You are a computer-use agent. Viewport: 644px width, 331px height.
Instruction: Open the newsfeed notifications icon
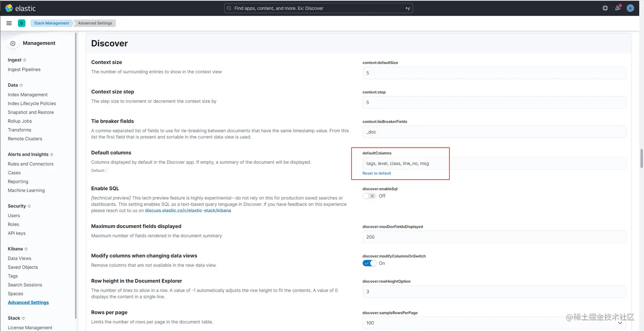[618, 8]
